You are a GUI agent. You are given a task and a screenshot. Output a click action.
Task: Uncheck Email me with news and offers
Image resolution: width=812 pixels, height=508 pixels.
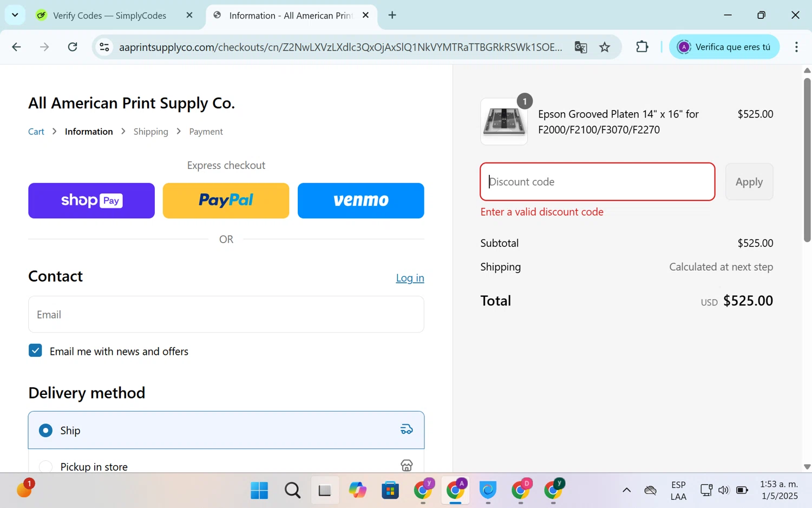[x=35, y=350]
